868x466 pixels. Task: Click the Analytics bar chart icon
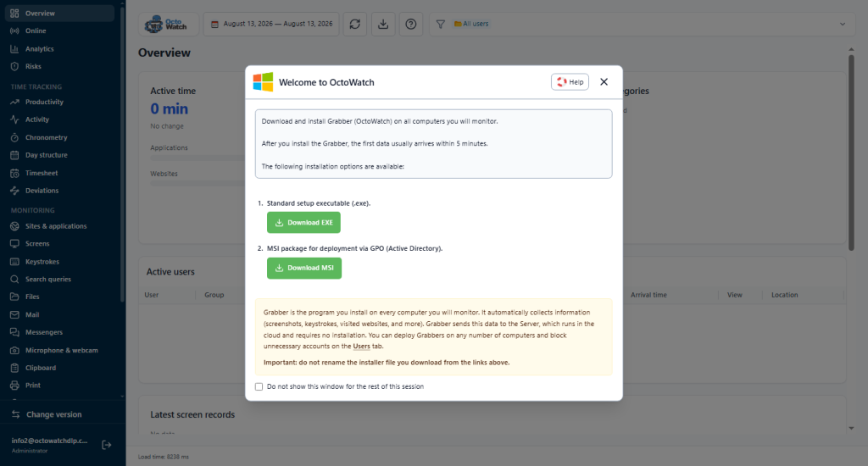tap(14, 48)
